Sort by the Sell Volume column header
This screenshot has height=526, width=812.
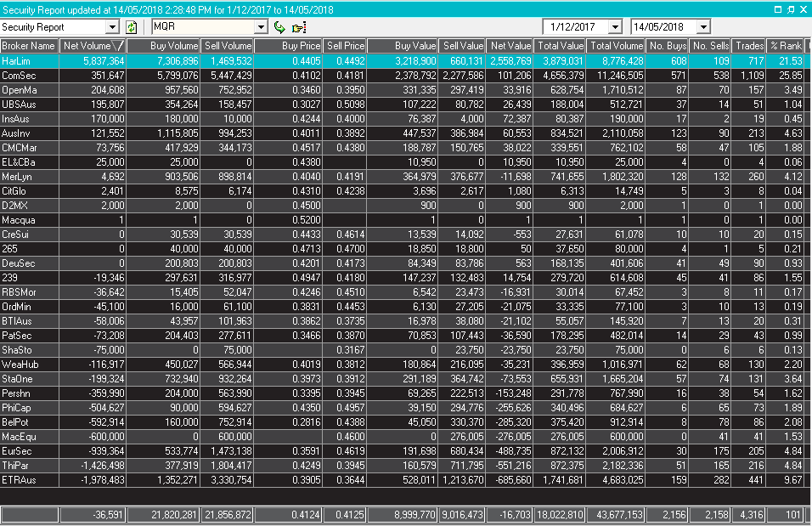[228, 46]
